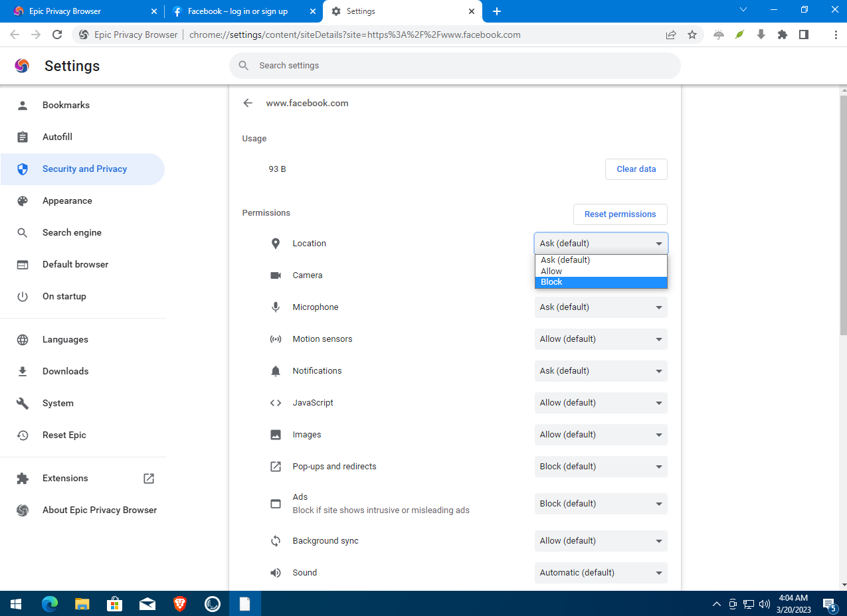Click the Clear data button

click(636, 169)
